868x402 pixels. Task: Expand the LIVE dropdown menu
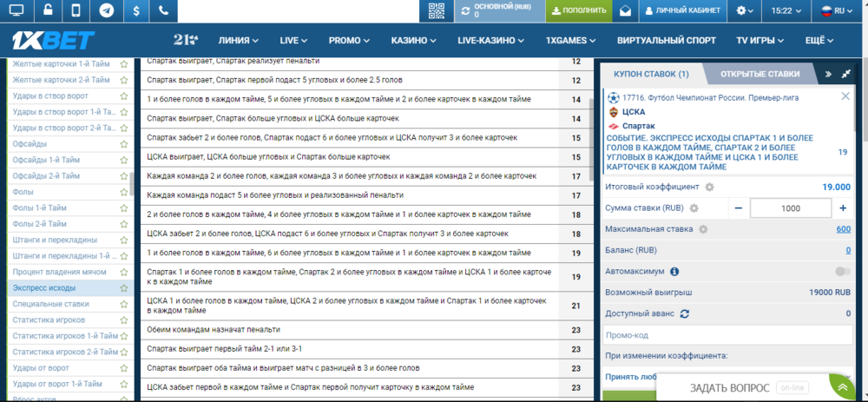tap(293, 41)
